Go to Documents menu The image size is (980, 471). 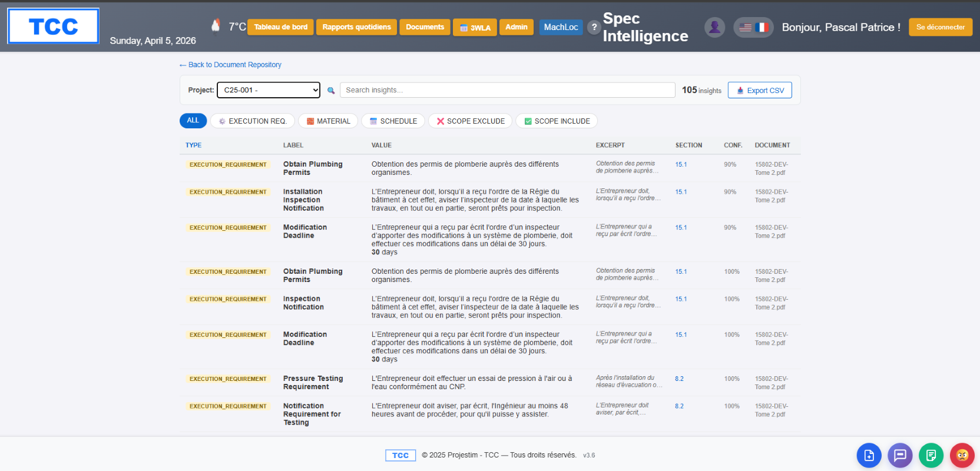[425, 27]
